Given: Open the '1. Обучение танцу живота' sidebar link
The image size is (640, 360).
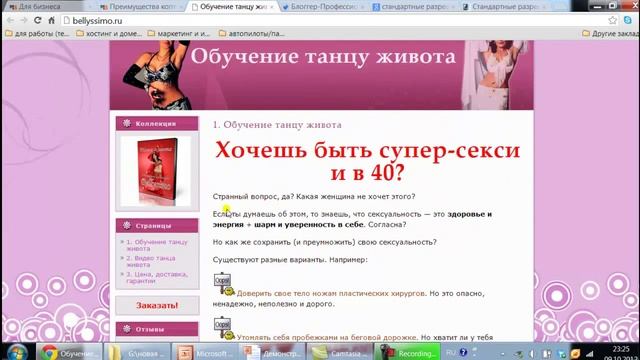Looking at the screenshot, I should (x=156, y=245).
